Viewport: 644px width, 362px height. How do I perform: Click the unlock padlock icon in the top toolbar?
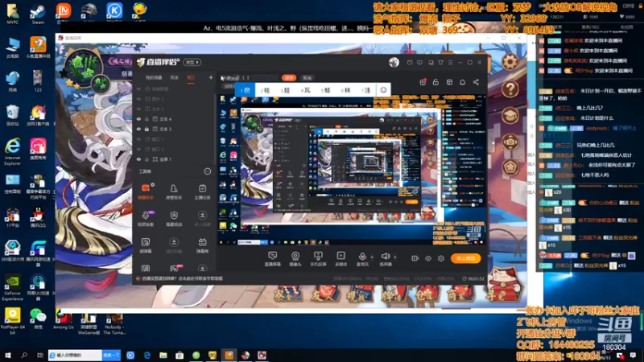(x=436, y=82)
